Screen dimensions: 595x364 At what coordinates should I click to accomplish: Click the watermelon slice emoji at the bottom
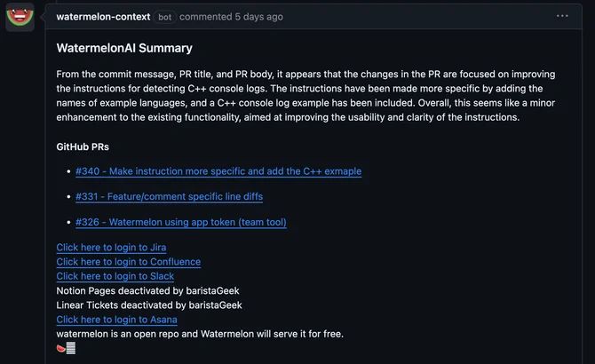(60, 348)
